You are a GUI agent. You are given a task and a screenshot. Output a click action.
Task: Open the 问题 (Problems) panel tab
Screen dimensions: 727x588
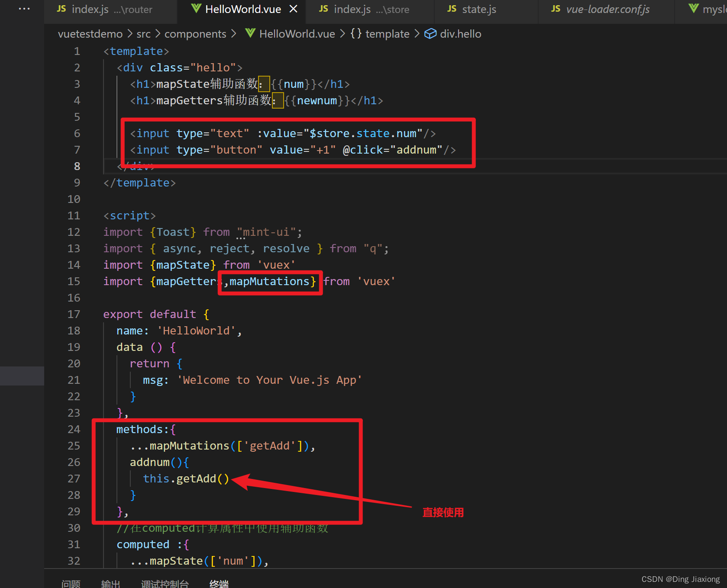[x=71, y=584]
